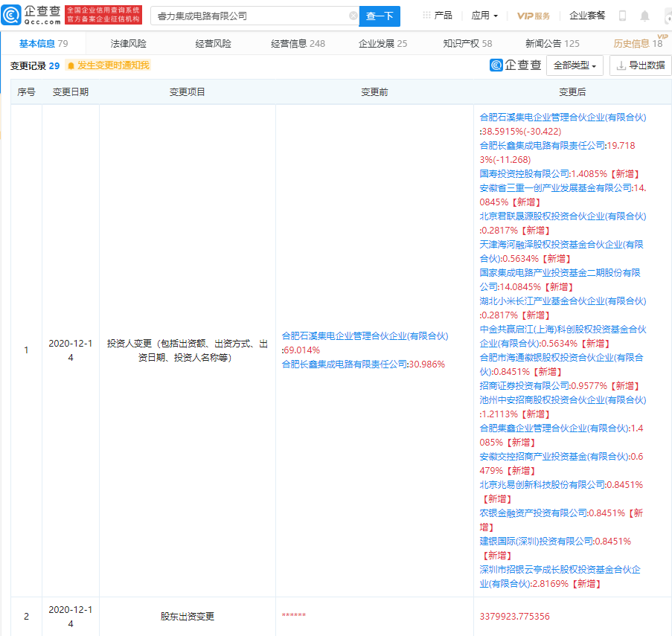672x636 pixels.
Task: Open the 产品 grid menu
Action: pos(438,16)
